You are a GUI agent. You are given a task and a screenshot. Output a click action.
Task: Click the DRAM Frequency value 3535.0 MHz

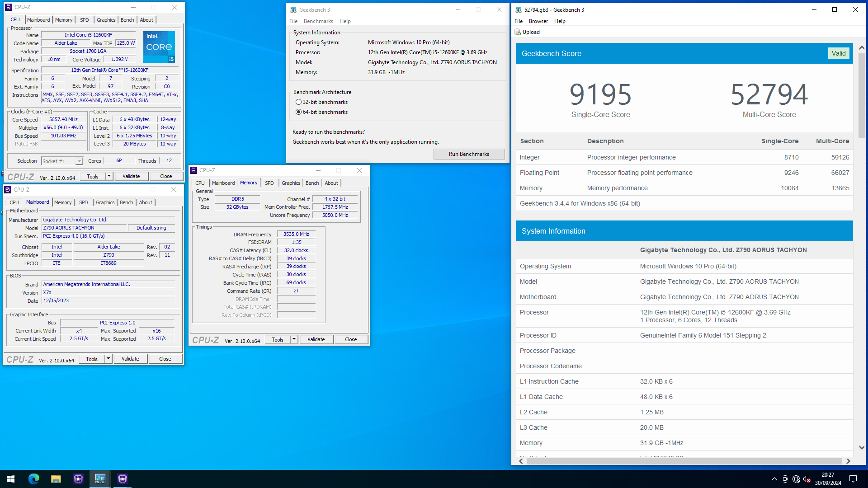[x=296, y=234]
